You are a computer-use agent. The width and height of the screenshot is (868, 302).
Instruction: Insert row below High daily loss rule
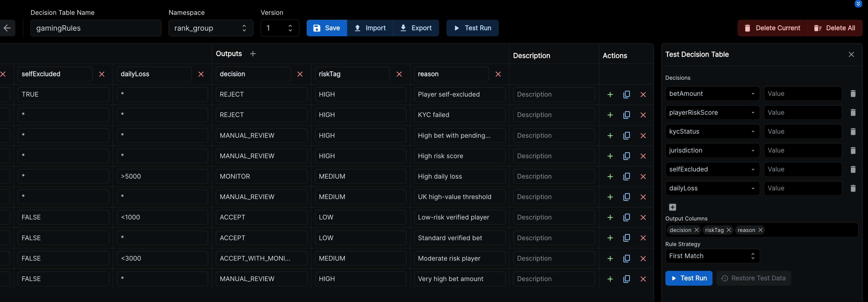(610, 177)
